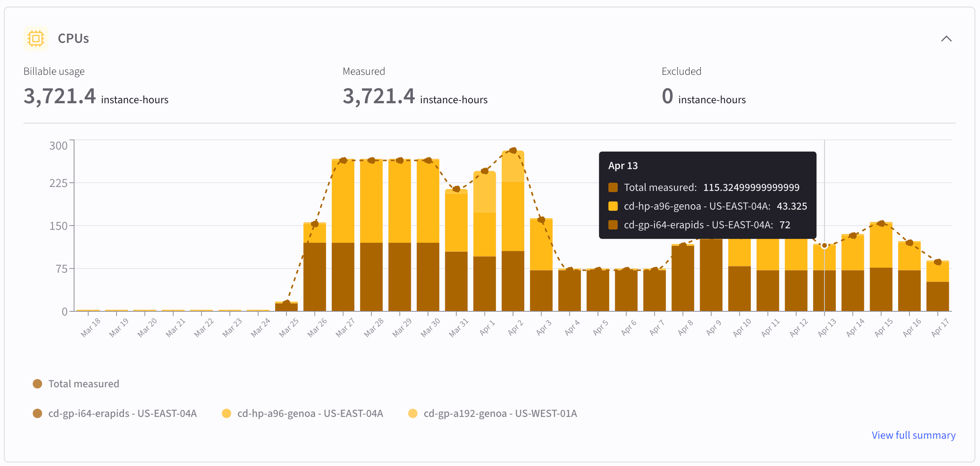Select the Apr 15 bar
Screen dimensions: 980x466
881,267
